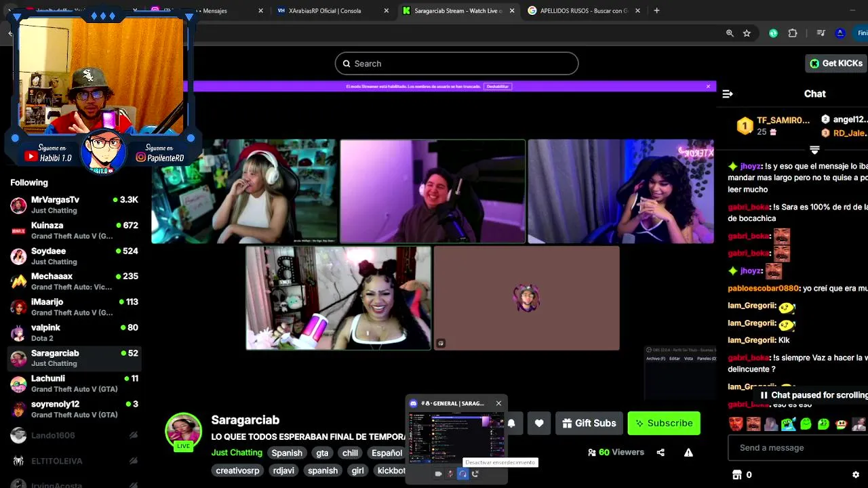Select Saragarciab in Following list
868x488 pixels.
(x=75, y=358)
